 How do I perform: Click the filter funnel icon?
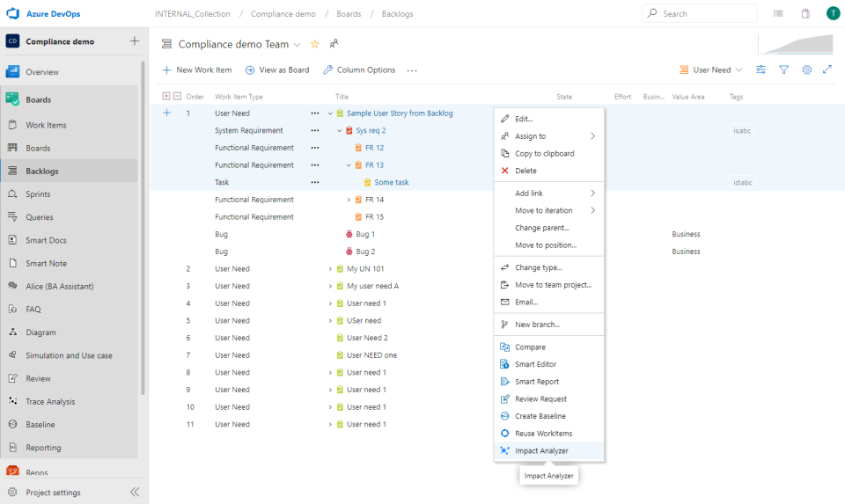point(783,69)
